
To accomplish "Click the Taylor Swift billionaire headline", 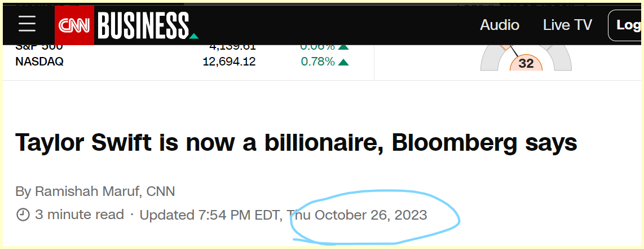I will pyautogui.click(x=296, y=142).
